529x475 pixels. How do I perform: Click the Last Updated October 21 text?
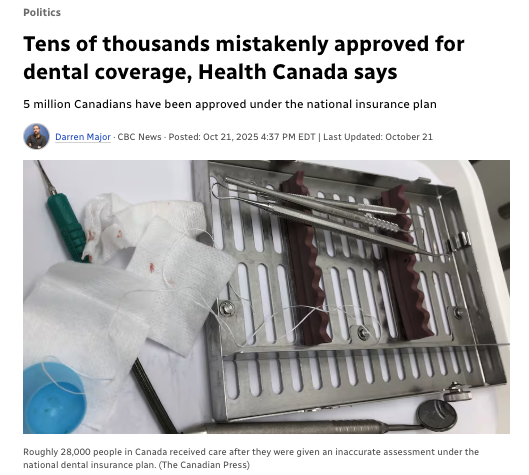378,137
